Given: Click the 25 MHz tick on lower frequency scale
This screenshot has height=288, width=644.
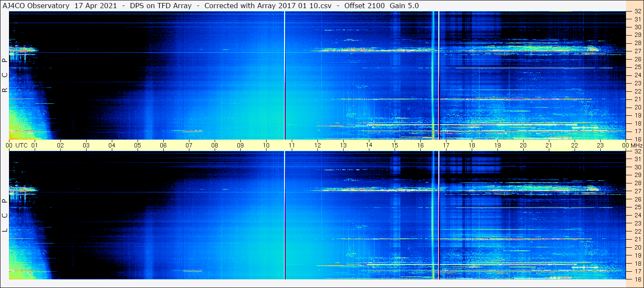Looking at the screenshot, I should (637, 207).
